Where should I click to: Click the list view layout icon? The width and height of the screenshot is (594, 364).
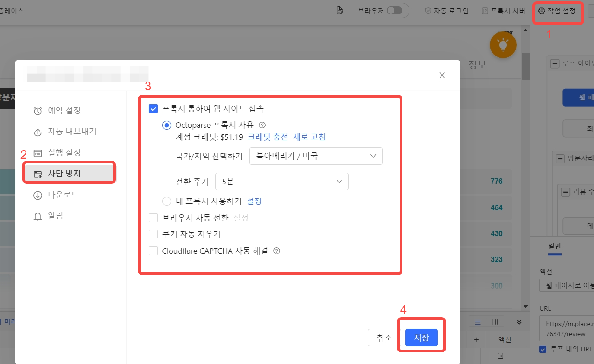pos(478,322)
